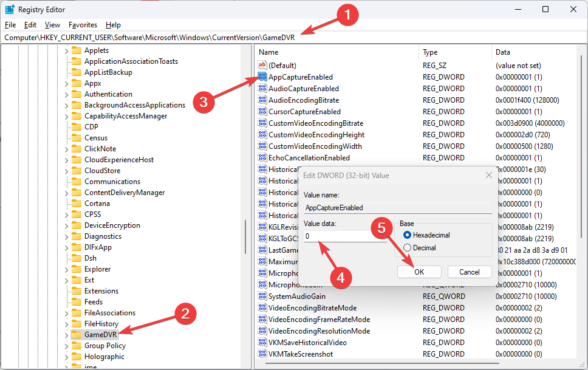Viewport: 588px width, 370px height.
Task: Expand the Authentication tree node
Action: pyautogui.click(x=66, y=94)
